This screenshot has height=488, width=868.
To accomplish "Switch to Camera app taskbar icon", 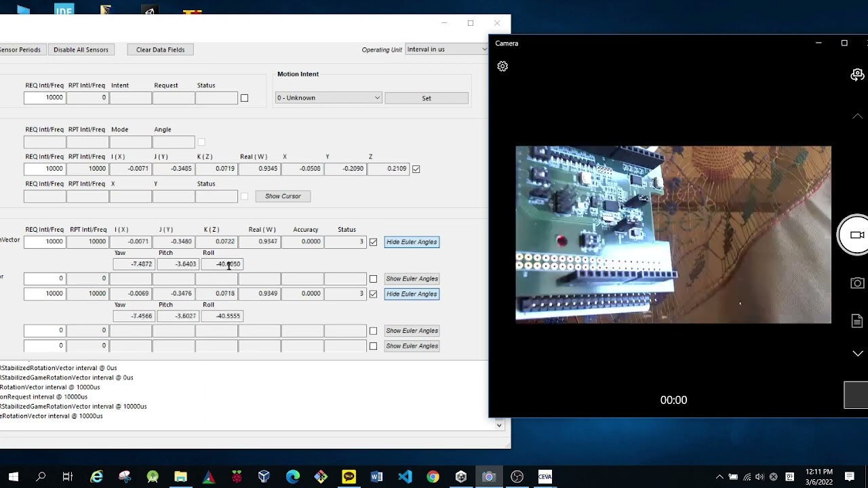I will 489,476.
